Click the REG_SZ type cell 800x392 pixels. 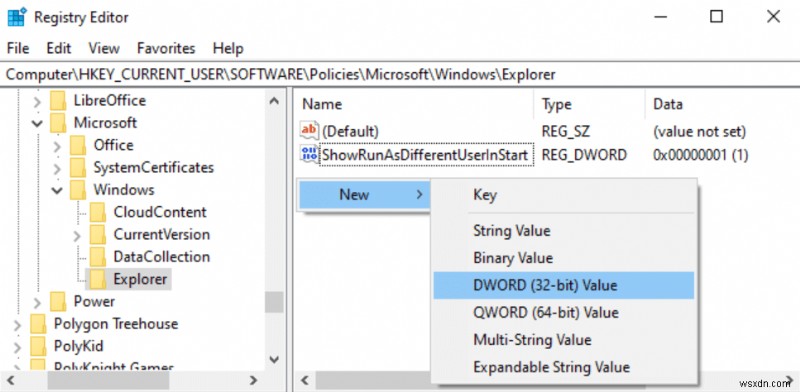pyautogui.click(x=565, y=132)
